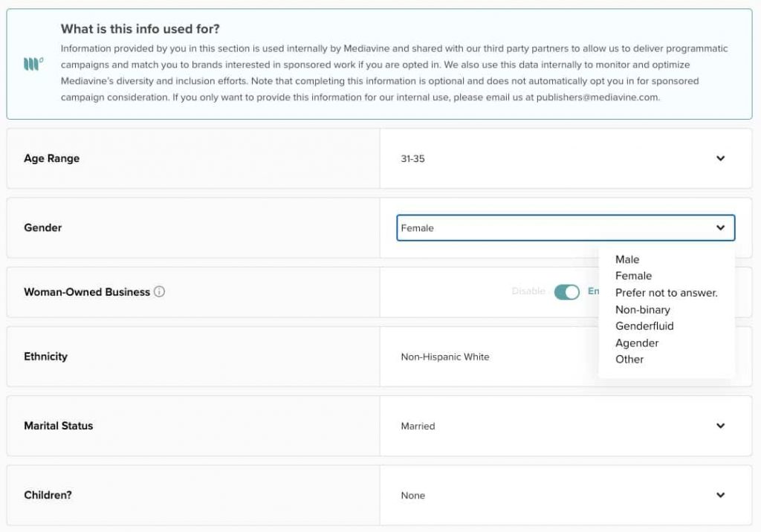The image size is (761, 532).
Task: Click the chevron on the Age Range dropdown
Action: pyautogui.click(x=719, y=158)
